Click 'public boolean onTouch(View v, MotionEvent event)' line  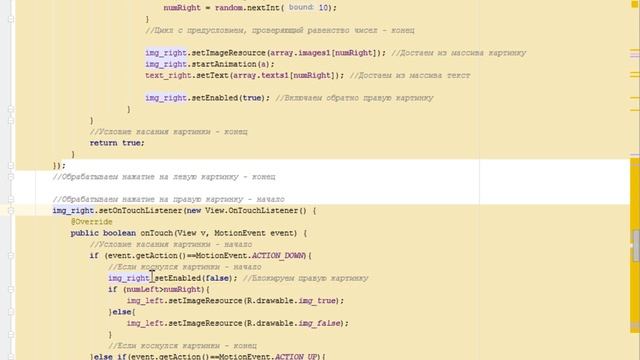pyautogui.click(x=189, y=233)
